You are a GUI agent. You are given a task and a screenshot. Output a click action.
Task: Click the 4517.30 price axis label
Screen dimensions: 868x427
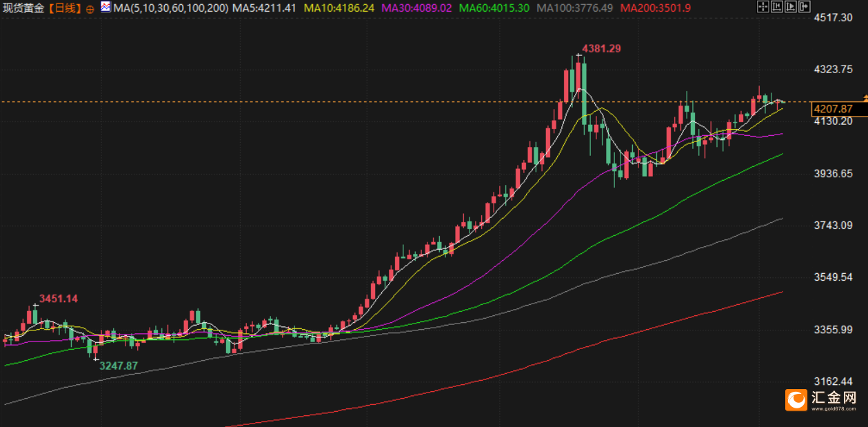coord(833,17)
